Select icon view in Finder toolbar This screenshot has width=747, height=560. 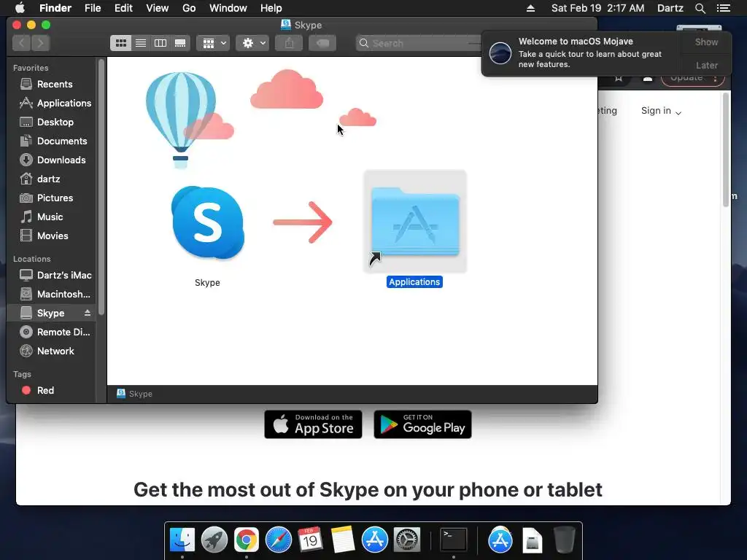pyautogui.click(x=121, y=43)
